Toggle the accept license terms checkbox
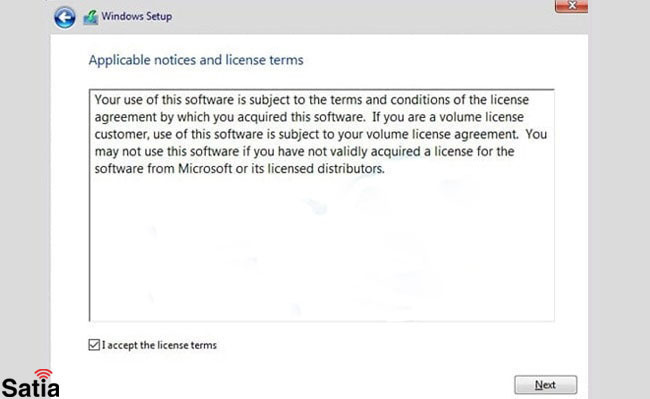The width and height of the screenshot is (650, 399). coord(94,345)
